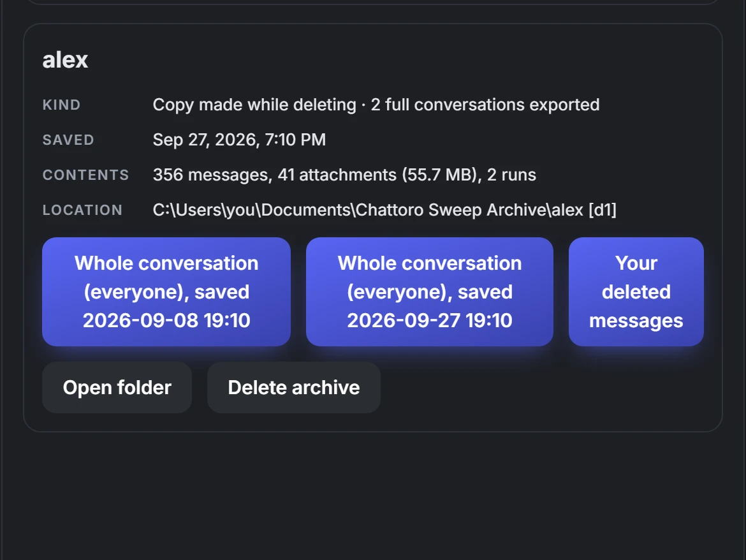Image resolution: width=746 pixels, height=560 pixels.
Task: Click the saved date Sep 27, 2026, 7:10 PM
Action: [x=239, y=140]
